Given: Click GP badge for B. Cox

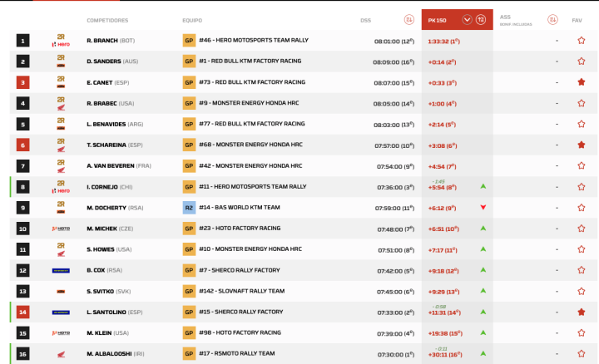Looking at the screenshot, I should click(x=189, y=270).
